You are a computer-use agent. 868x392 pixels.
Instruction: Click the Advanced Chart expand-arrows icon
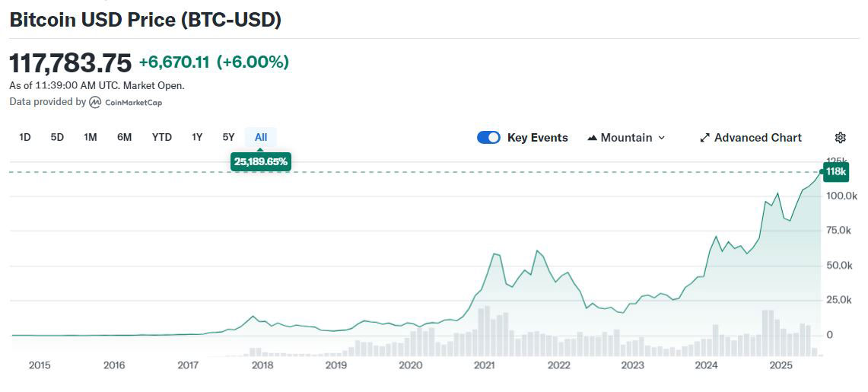(x=704, y=138)
